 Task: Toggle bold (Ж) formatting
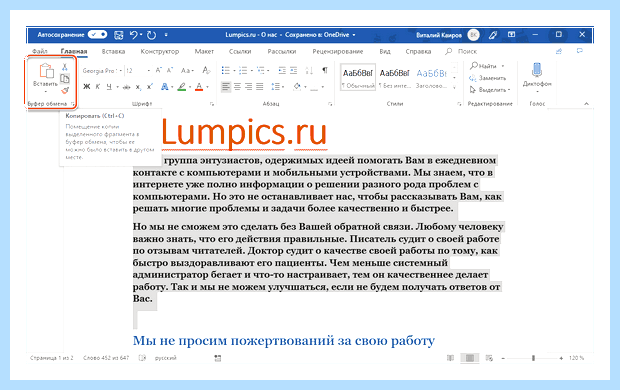point(87,87)
